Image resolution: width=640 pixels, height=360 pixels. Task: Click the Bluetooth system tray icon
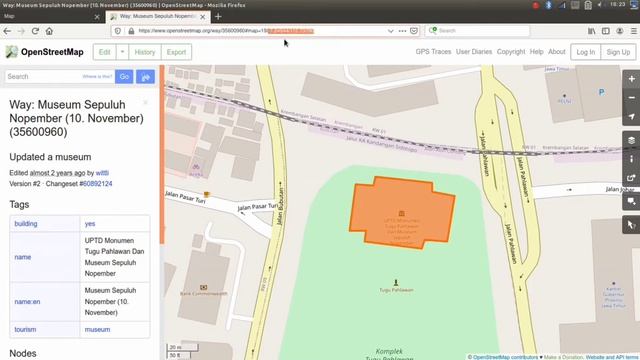click(x=549, y=5)
